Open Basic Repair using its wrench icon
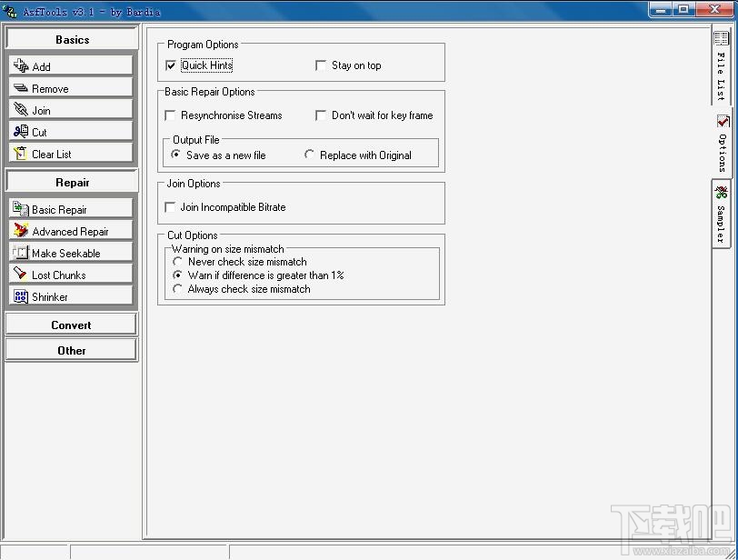 pyautogui.click(x=20, y=208)
